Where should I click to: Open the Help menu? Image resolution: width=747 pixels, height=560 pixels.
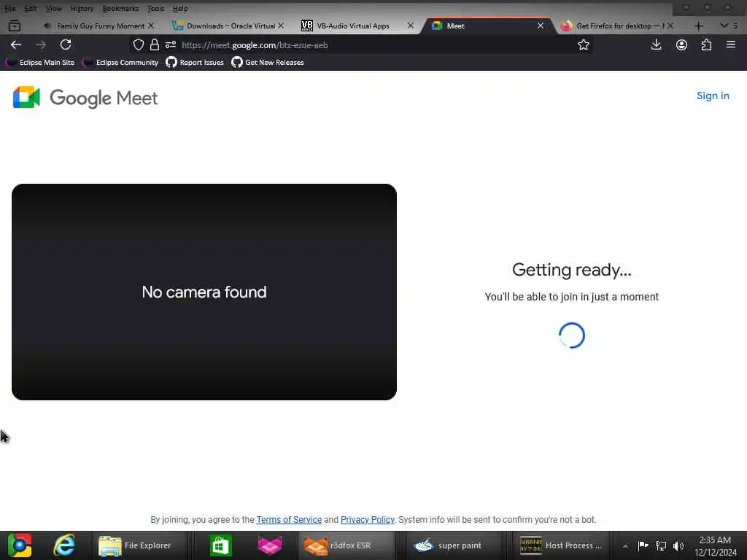[x=180, y=9]
